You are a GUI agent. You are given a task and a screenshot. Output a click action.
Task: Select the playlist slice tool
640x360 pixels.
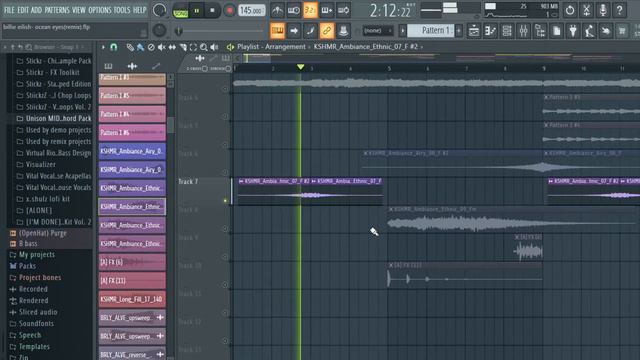[x=183, y=47]
